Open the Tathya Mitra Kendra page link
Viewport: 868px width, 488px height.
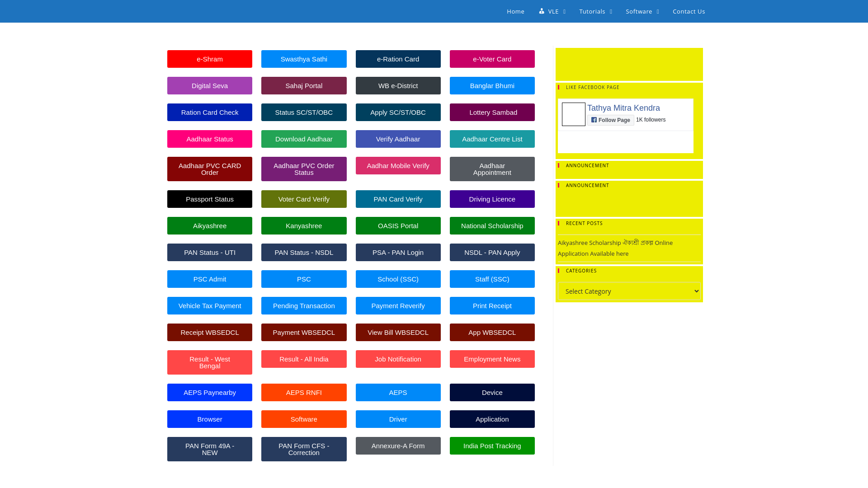pos(623,108)
